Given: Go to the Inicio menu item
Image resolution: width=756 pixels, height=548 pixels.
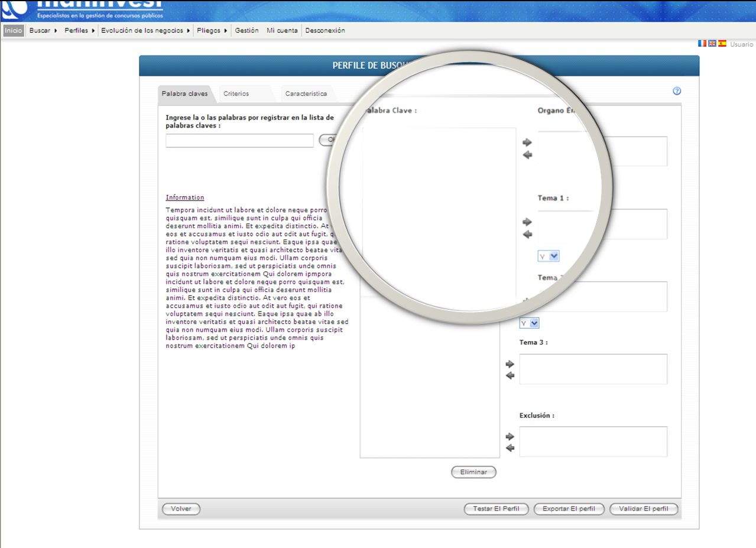Looking at the screenshot, I should [13, 31].
